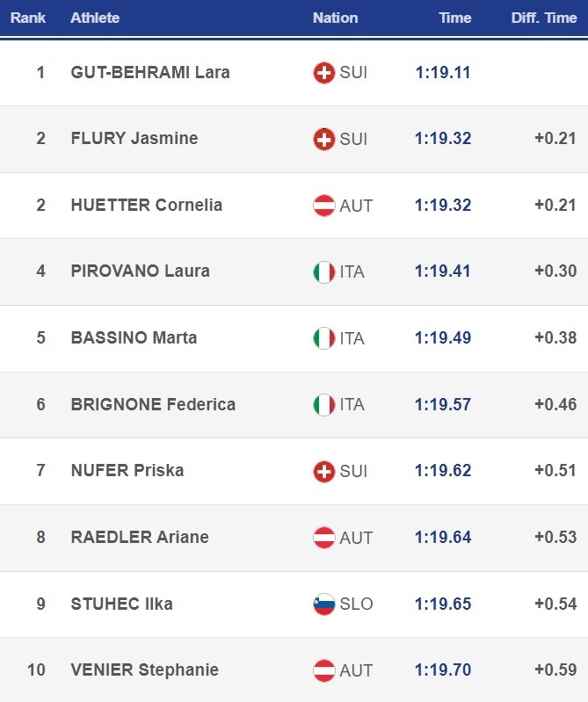Sort by the Time column header

click(455, 18)
